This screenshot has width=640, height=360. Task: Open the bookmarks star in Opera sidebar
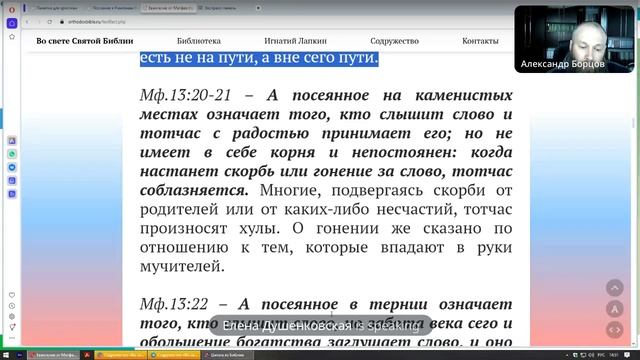pos(12,37)
